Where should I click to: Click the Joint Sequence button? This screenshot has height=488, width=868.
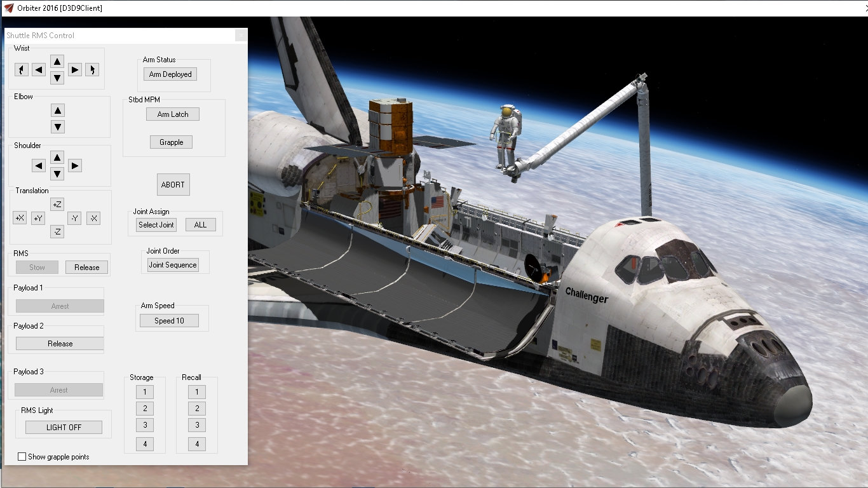pyautogui.click(x=173, y=265)
